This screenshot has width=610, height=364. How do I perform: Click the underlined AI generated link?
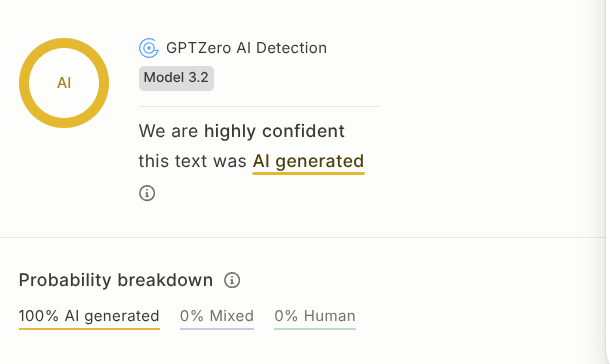tap(309, 161)
